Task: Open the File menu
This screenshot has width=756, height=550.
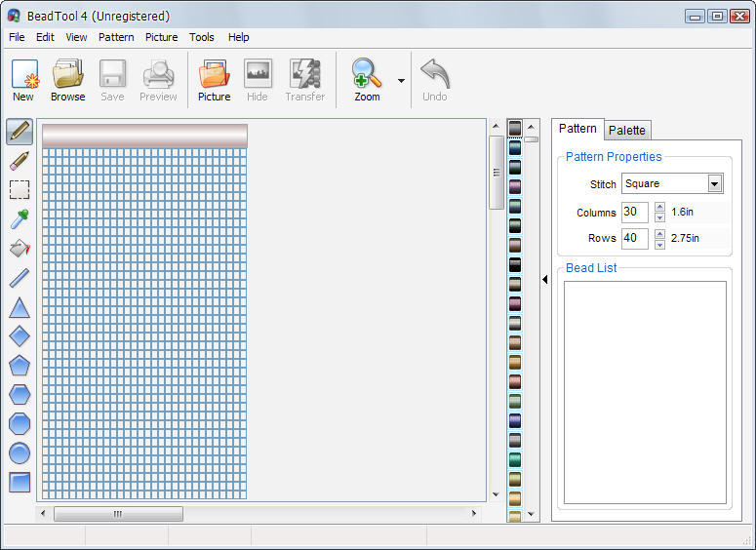Action: point(17,37)
